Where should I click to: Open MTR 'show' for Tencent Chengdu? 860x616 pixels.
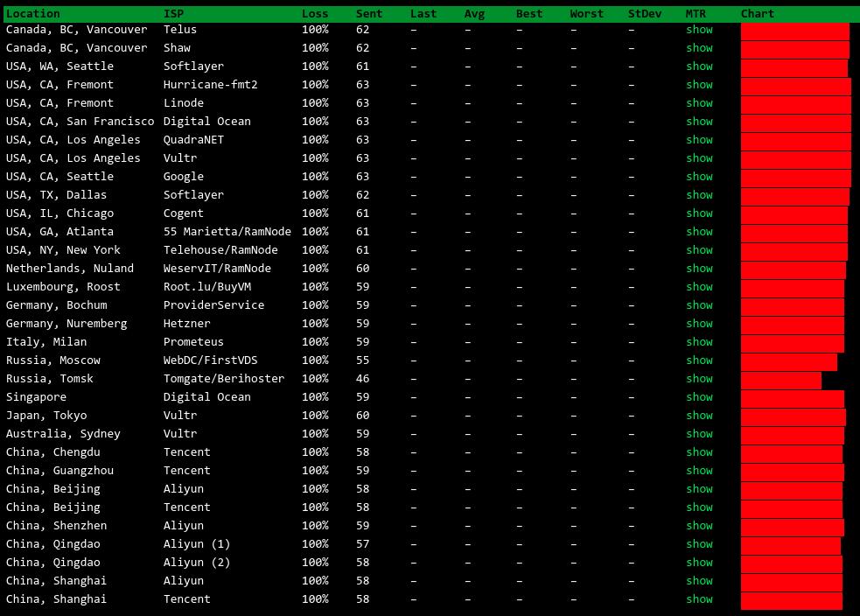click(699, 452)
